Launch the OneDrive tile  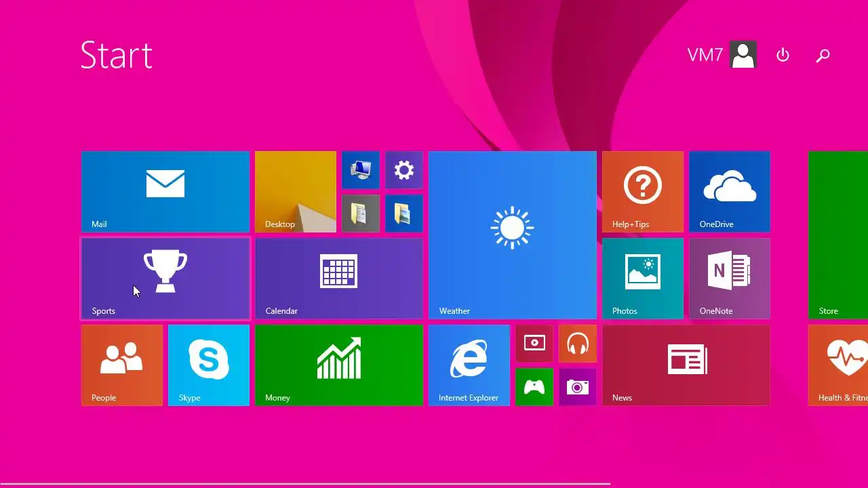pyautogui.click(x=730, y=192)
